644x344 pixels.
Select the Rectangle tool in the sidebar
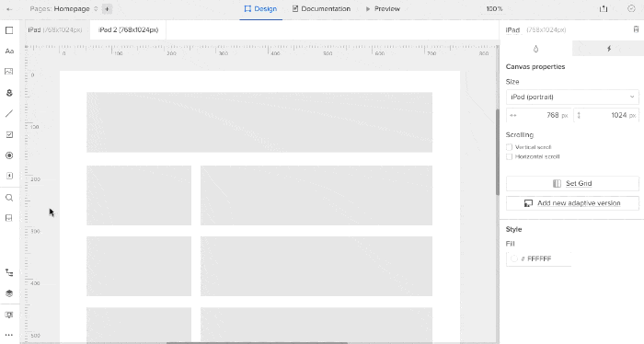9,30
